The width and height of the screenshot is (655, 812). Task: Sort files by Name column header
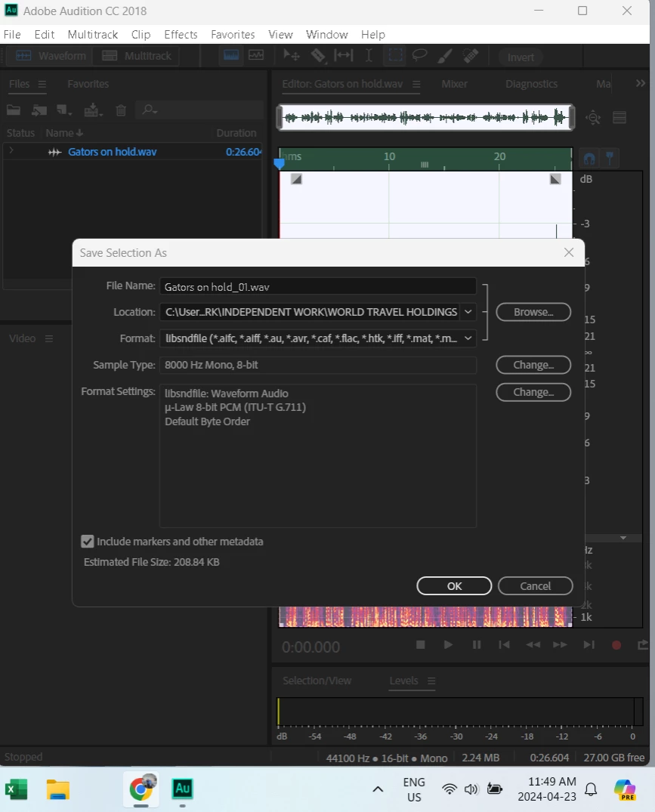[x=63, y=133]
